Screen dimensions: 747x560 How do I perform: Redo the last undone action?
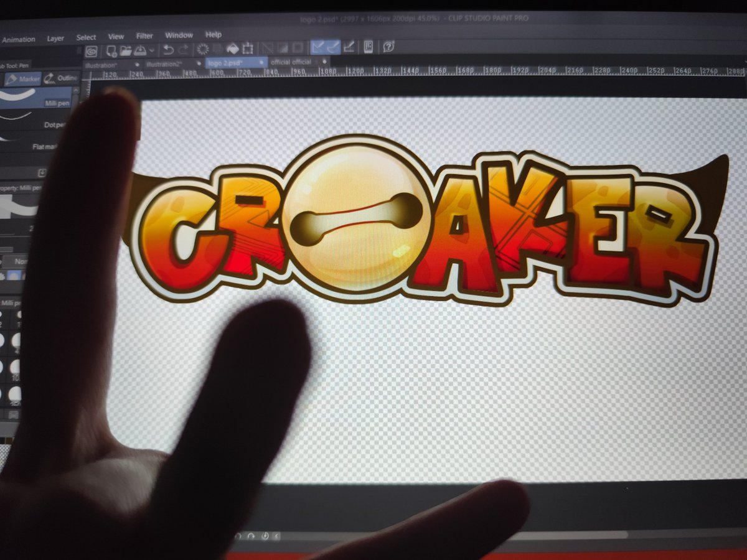[x=183, y=50]
